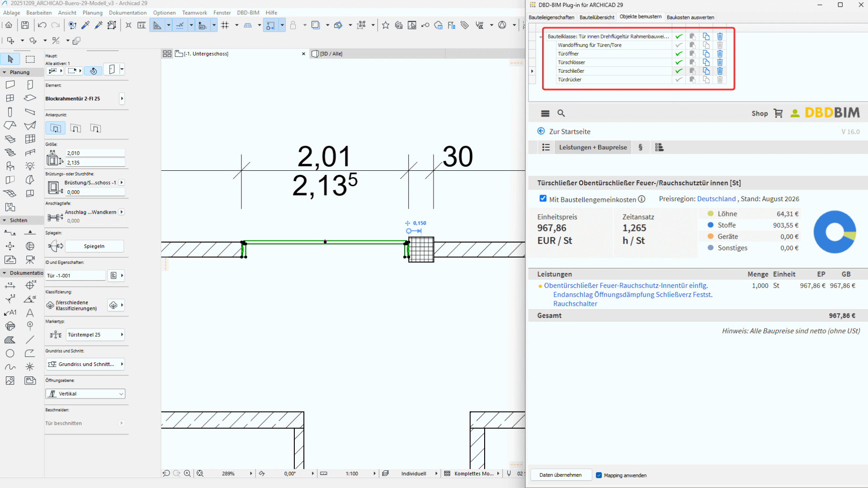
Task: Click the DBD-BIM search magnifier icon
Action: (561, 113)
